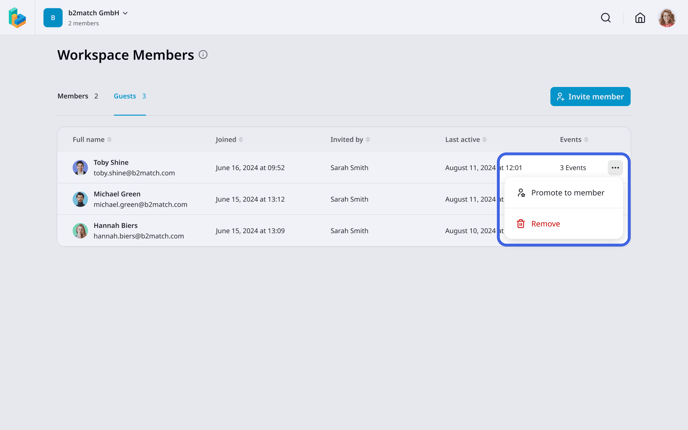
Task: Click the Invite member button
Action: 590,97
